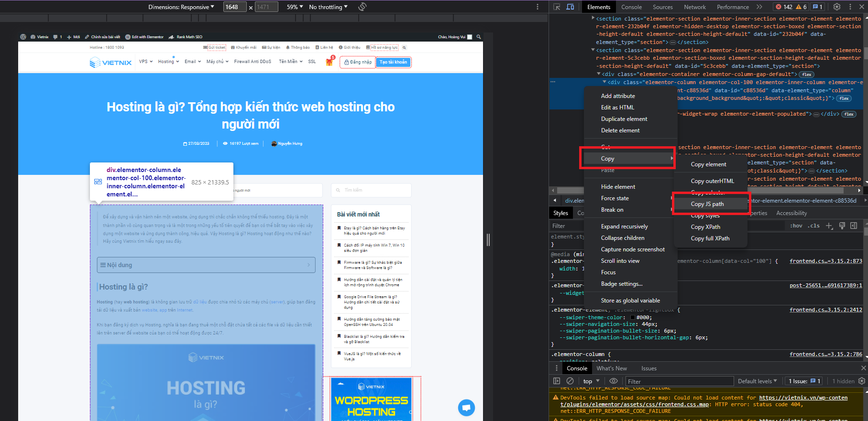
Task: Show the console sidebar panel icon
Action: tap(557, 381)
